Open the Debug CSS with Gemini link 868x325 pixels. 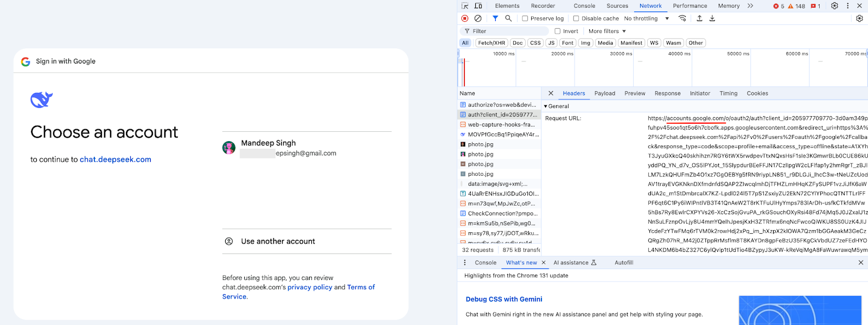pyautogui.click(x=504, y=299)
